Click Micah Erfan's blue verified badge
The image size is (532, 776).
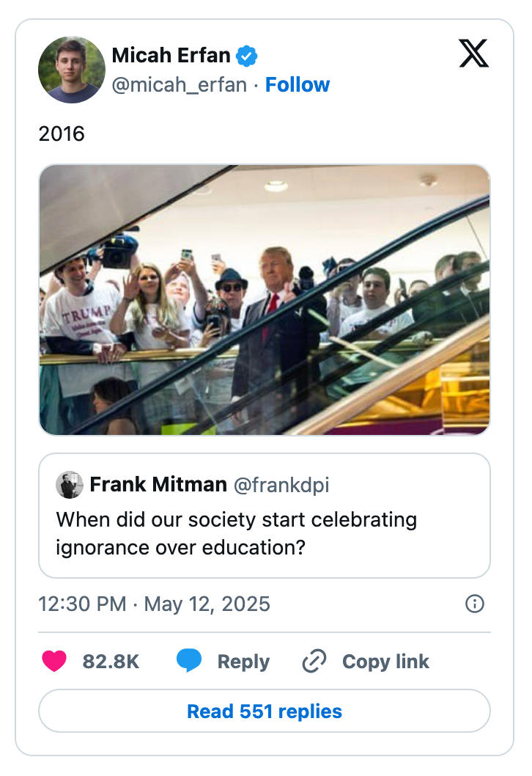pyautogui.click(x=247, y=55)
